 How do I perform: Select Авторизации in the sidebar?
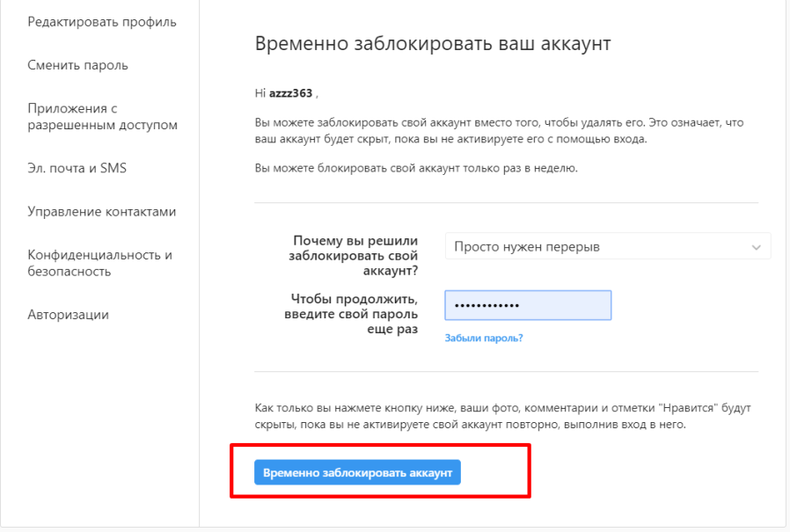68,315
